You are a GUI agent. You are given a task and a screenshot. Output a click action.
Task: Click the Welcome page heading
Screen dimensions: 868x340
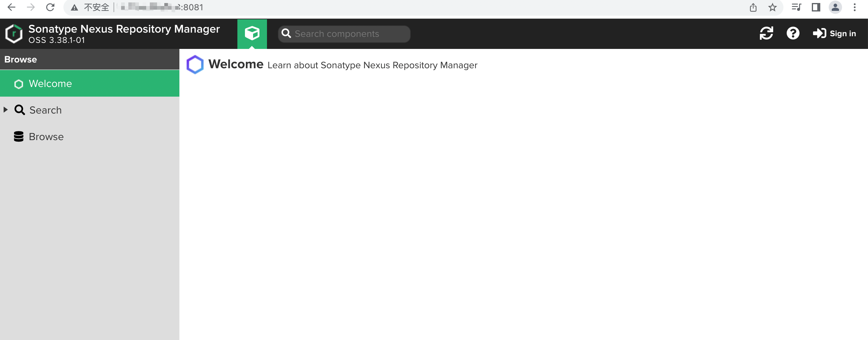pos(236,64)
